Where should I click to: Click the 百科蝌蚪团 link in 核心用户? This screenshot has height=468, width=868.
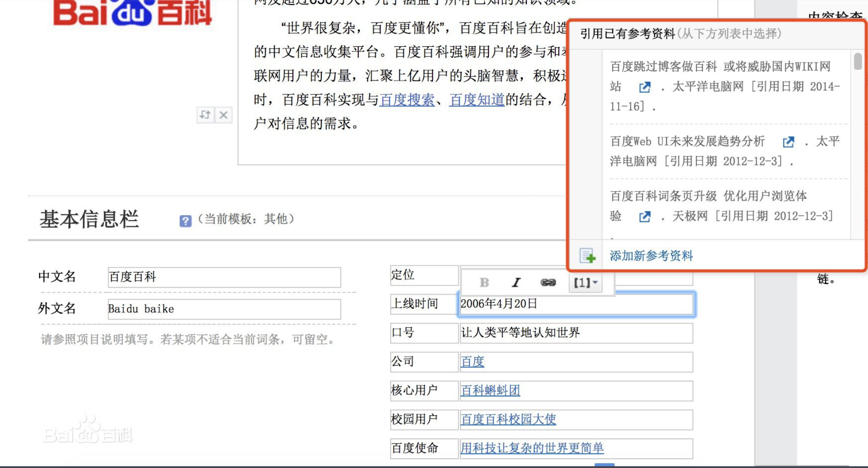click(490, 390)
